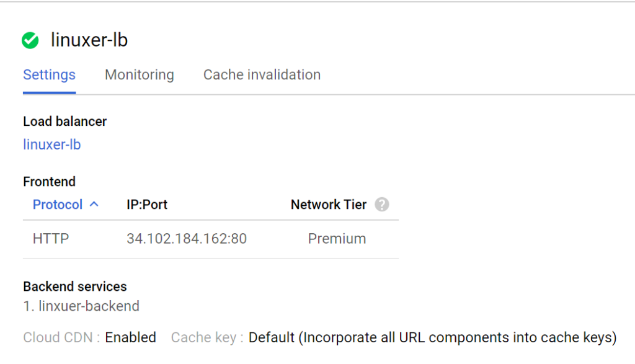Image resolution: width=635 pixels, height=364 pixels.
Task: Click the Cloud CDN Enabled value
Action: (x=130, y=338)
